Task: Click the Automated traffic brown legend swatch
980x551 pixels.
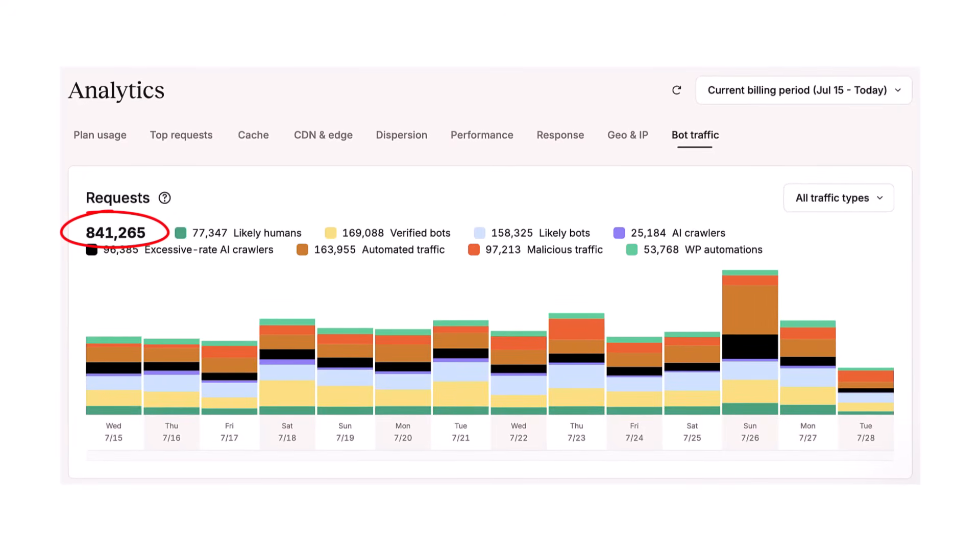Action: [302, 250]
